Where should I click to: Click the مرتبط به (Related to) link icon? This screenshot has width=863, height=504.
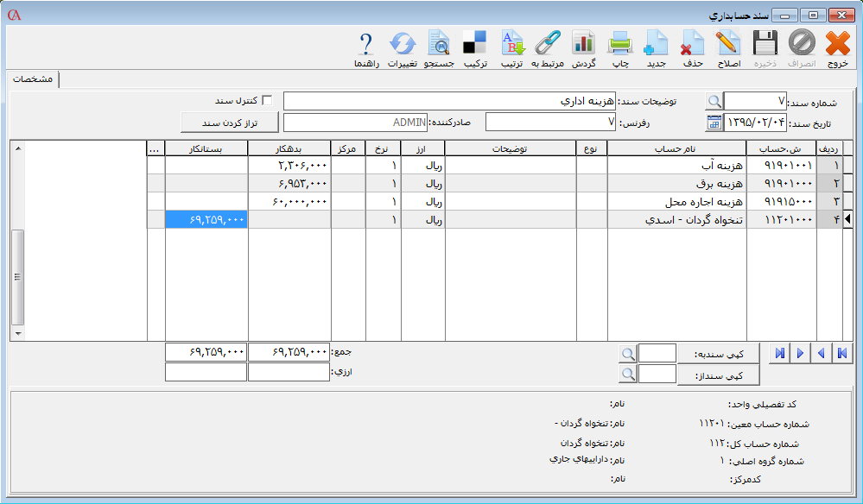548,43
